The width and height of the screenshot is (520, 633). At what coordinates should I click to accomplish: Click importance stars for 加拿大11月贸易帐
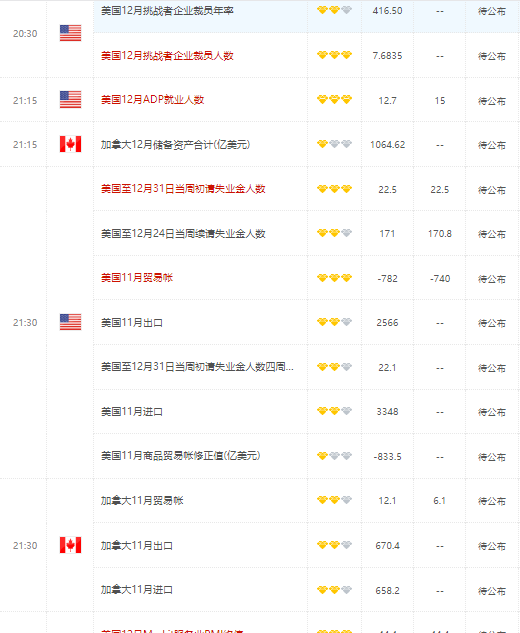(334, 500)
